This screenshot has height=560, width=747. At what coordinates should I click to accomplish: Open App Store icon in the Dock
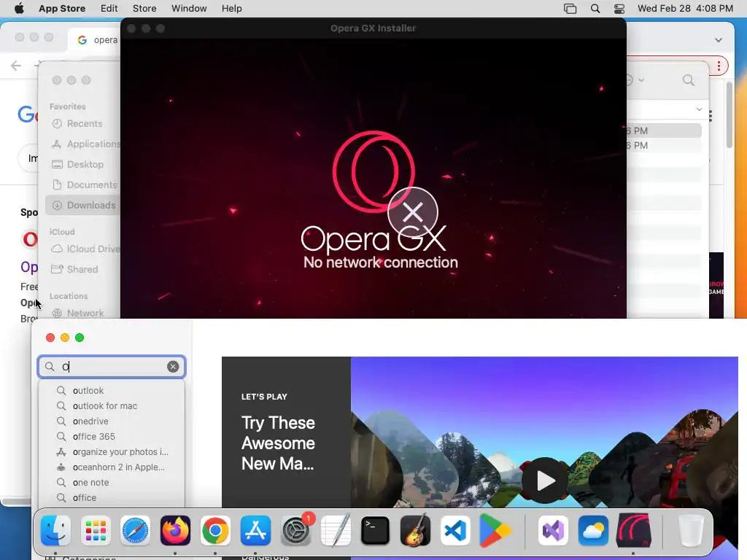tap(255, 531)
